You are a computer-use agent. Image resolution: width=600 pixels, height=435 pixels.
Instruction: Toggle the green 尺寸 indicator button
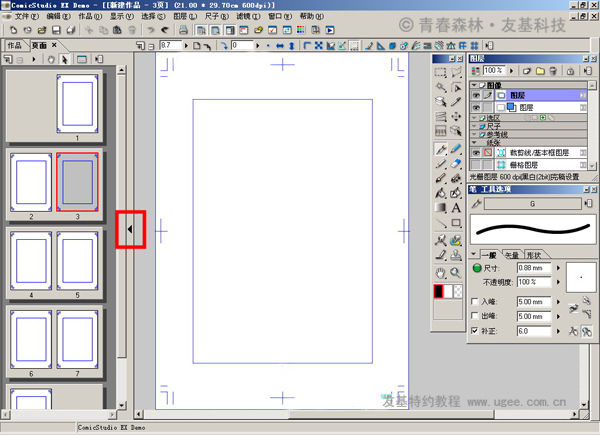(x=477, y=268)
